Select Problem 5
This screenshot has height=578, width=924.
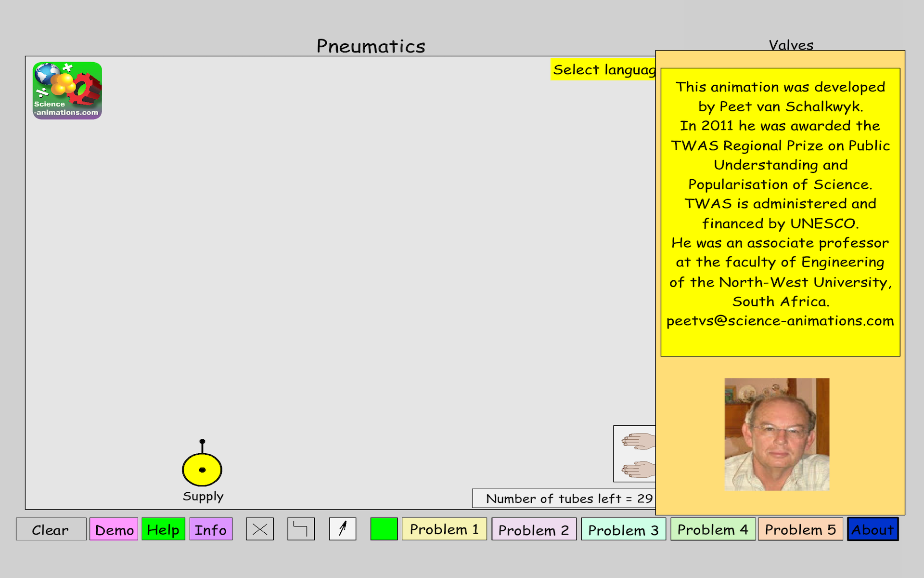click(x=800, y=529)
